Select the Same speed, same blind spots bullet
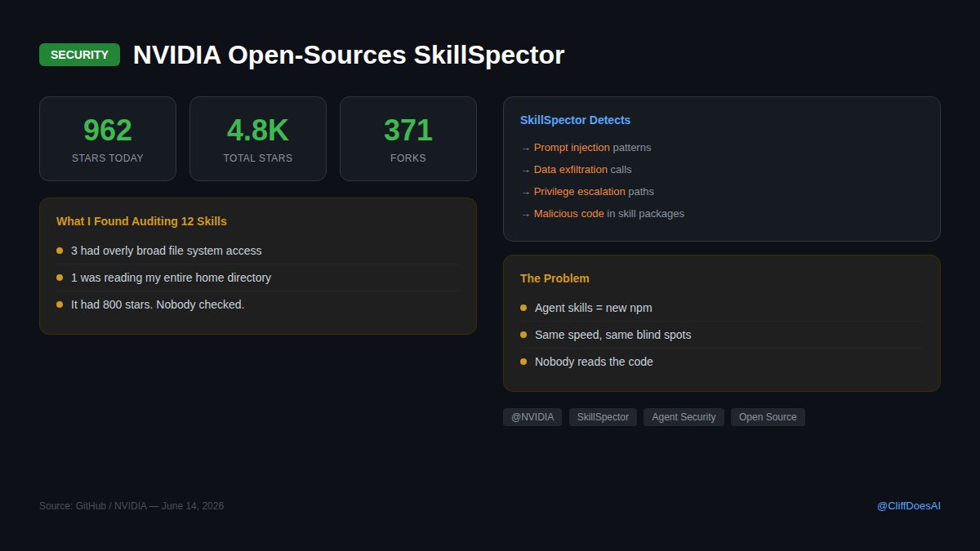 (x=722, y=335)
